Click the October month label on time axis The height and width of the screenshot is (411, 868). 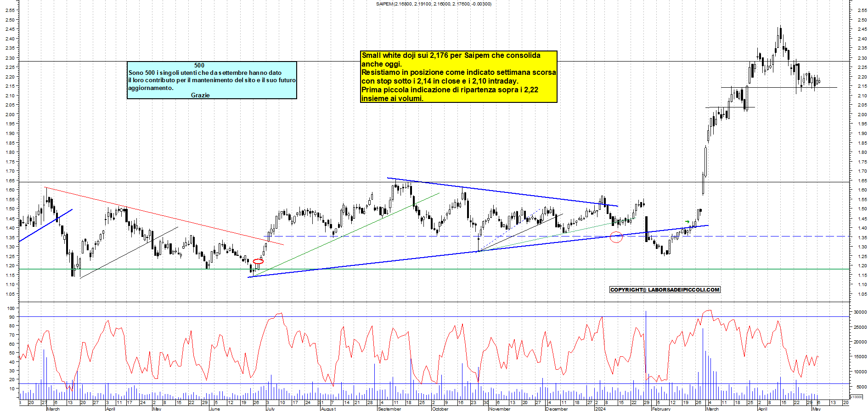[440, 409]
